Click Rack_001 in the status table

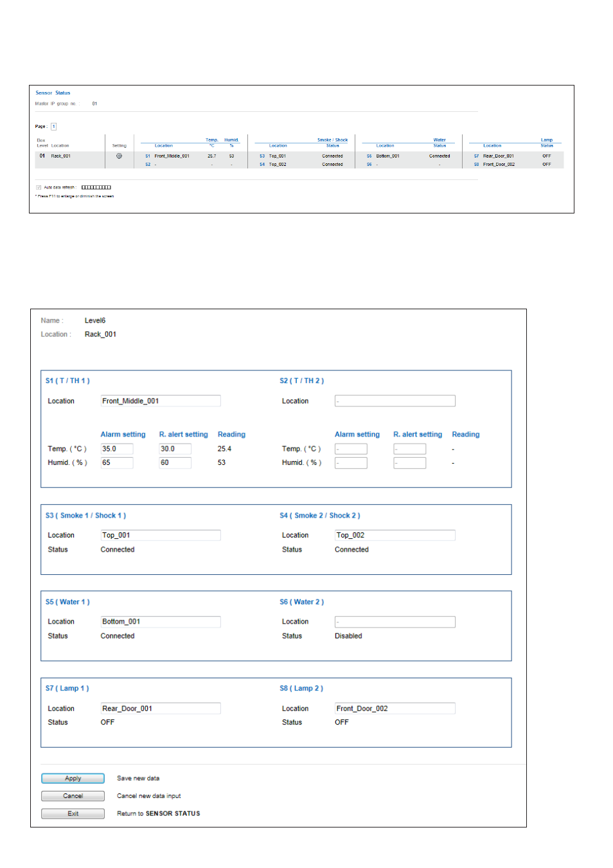pos(61,156)
